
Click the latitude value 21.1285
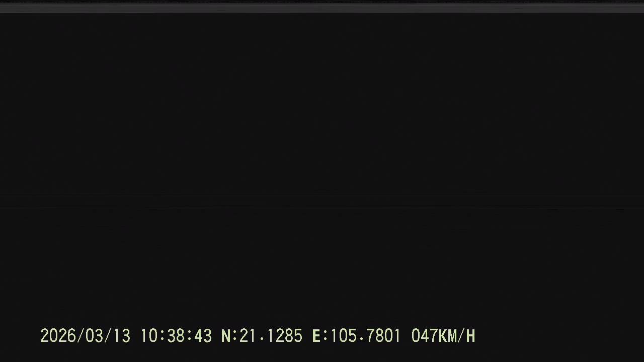point(271,336)
